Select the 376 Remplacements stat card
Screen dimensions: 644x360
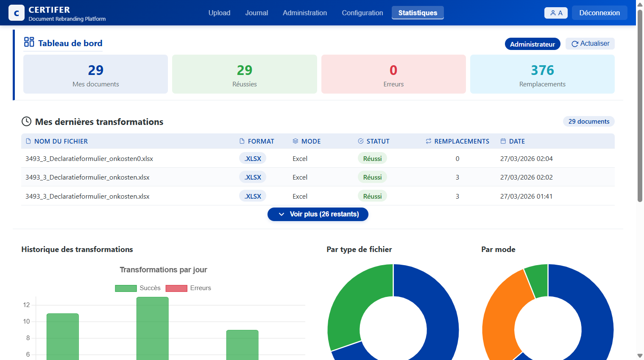(x=542, y=74)
